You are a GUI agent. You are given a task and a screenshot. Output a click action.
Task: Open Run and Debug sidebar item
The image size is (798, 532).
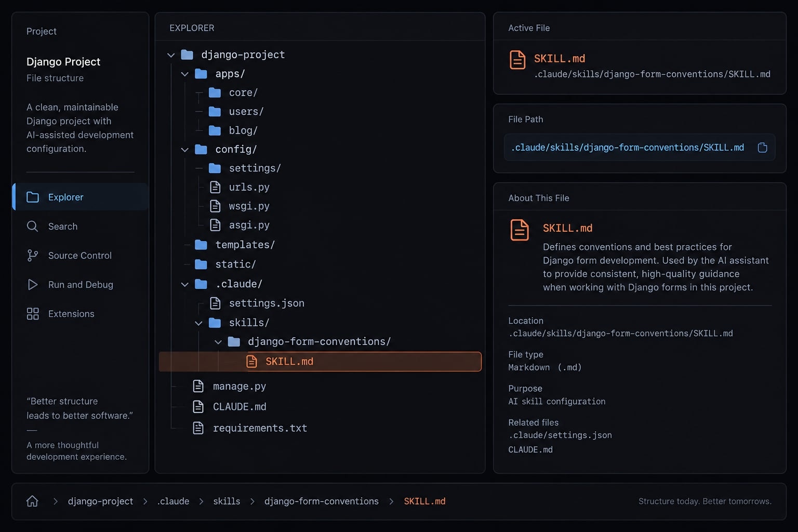coord(81,284)
